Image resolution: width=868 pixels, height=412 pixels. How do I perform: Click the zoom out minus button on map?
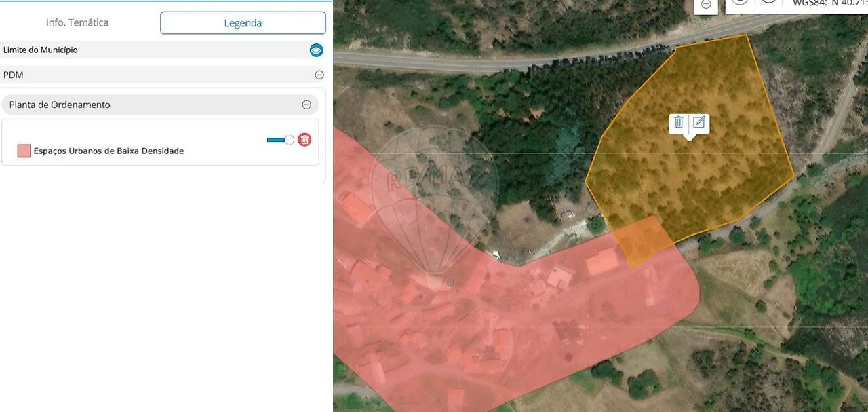pos(706,4)
